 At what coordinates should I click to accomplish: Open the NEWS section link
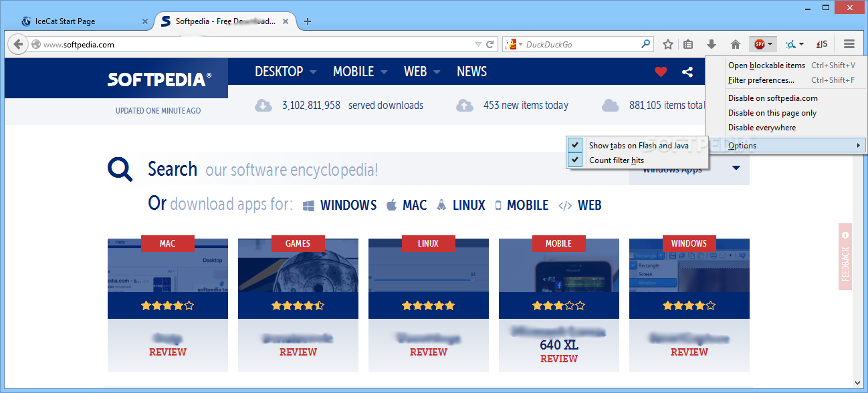coord(471,72)
